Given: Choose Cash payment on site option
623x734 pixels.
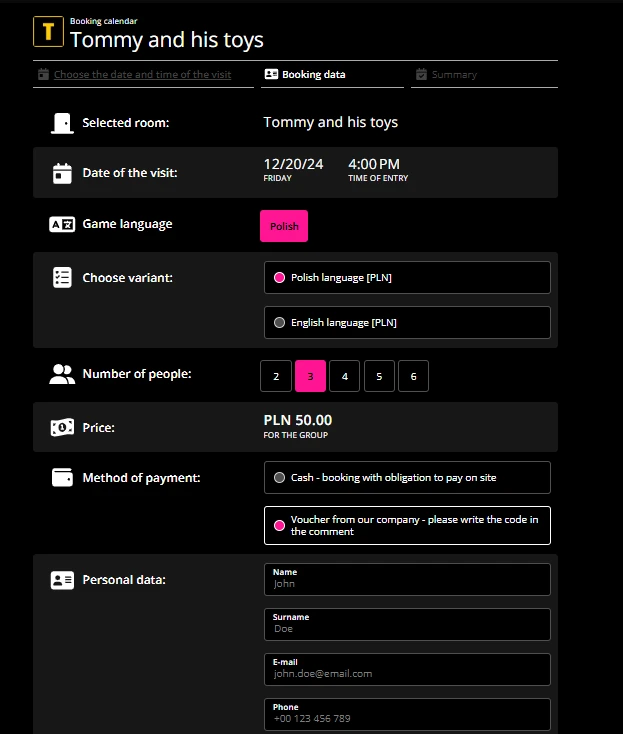Looking at the screenshot, I should pos(406,478).
